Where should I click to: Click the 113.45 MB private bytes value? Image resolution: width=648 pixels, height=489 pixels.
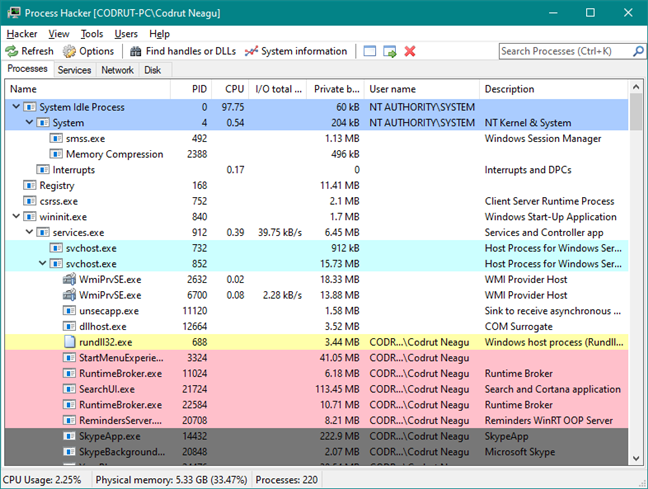tap(337, 389)
